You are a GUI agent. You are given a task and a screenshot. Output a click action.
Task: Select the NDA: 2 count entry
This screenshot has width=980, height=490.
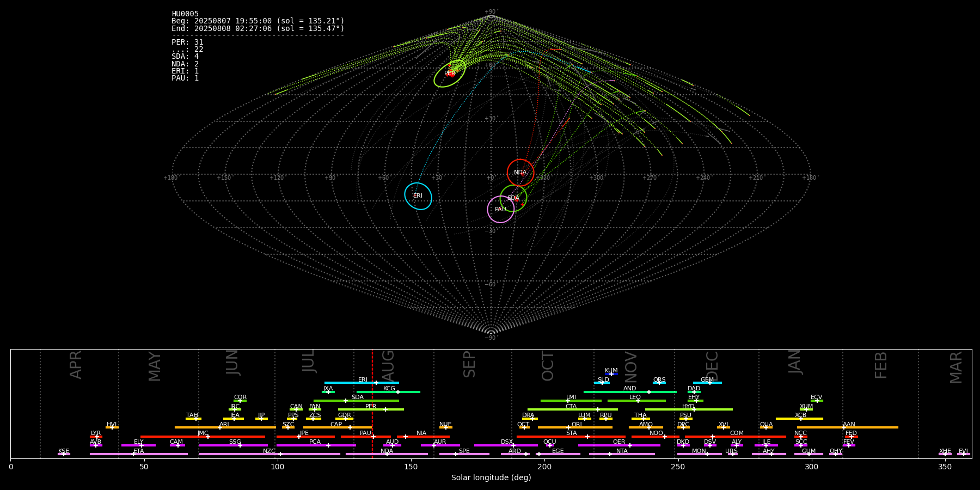(x=185, y=64)
